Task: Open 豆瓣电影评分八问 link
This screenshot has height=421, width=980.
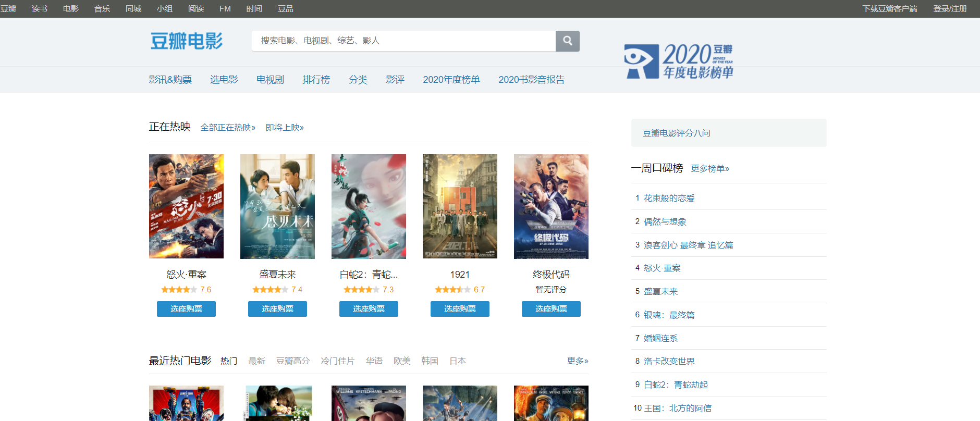Action: [677, 133]
